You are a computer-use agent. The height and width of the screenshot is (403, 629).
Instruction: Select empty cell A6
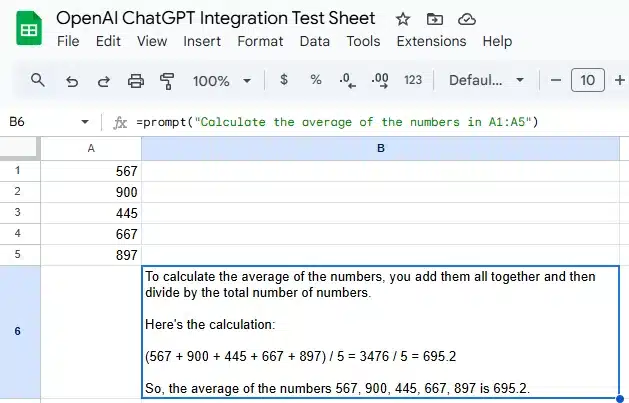(x=91, y=331)
